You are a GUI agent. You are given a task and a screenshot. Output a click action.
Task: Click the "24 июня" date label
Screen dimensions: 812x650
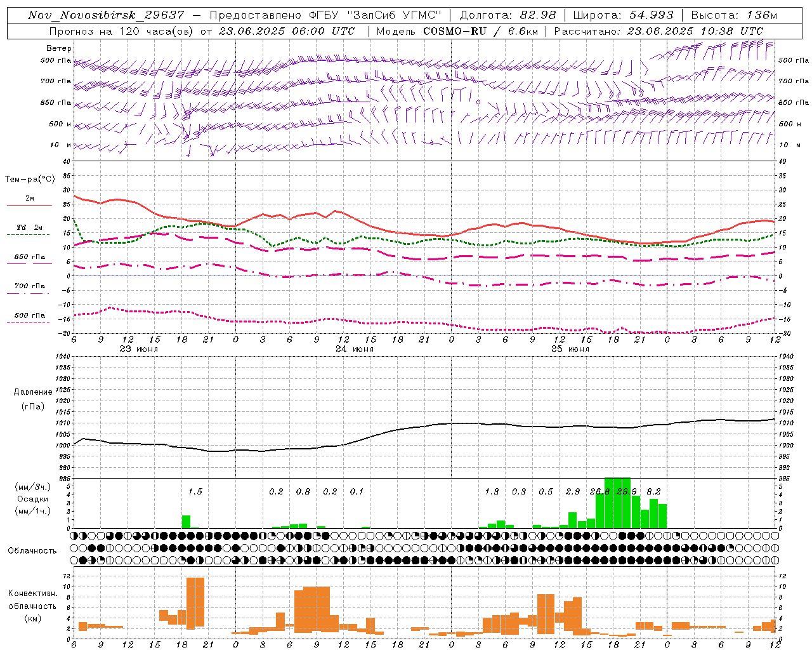coord(355,349)
